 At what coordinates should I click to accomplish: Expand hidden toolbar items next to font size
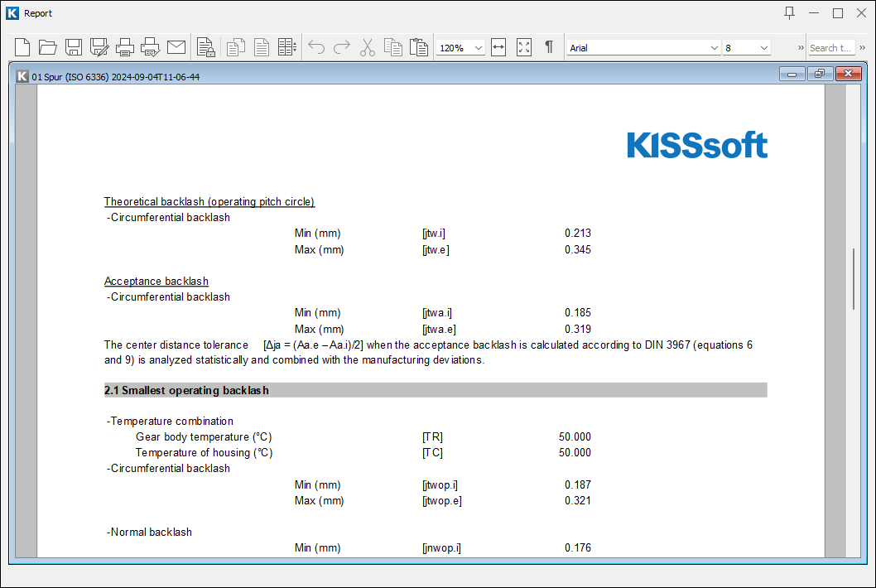click(801, 48)
